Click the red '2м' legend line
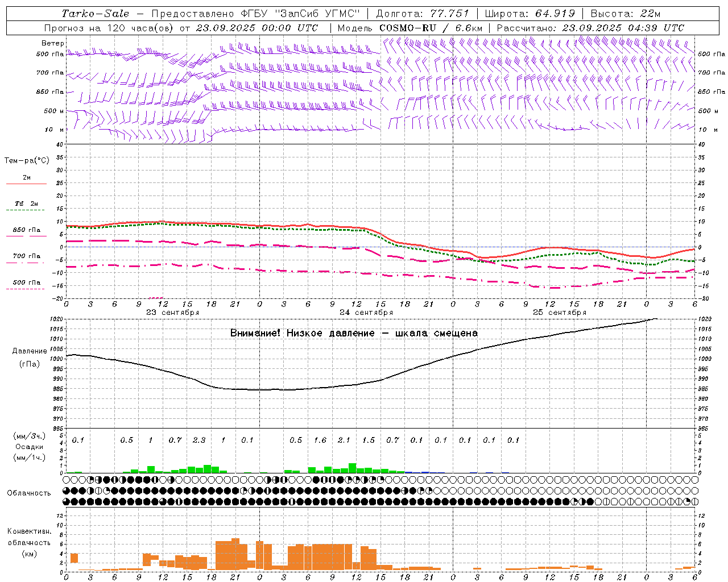The image size is (728, 582). (x=26, y=184)
